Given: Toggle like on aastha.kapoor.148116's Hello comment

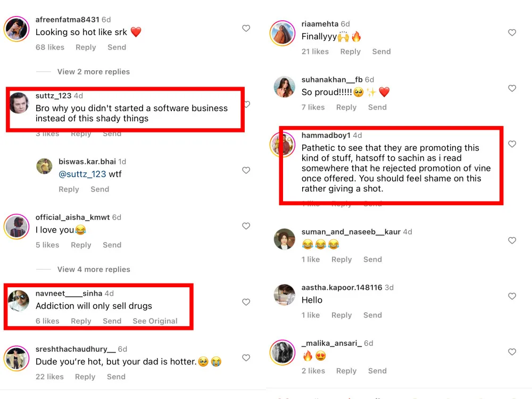Looking at the screenshot, I should tap(512, 296).
